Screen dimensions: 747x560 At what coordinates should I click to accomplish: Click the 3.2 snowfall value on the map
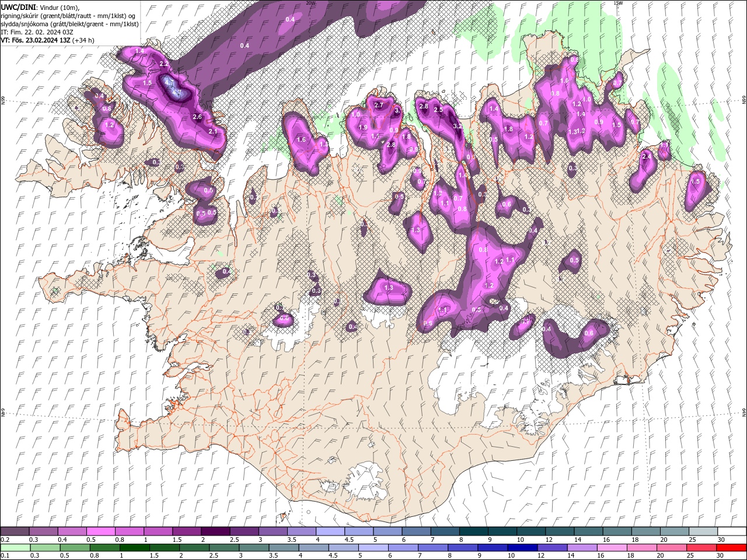[x=458, y=126]
